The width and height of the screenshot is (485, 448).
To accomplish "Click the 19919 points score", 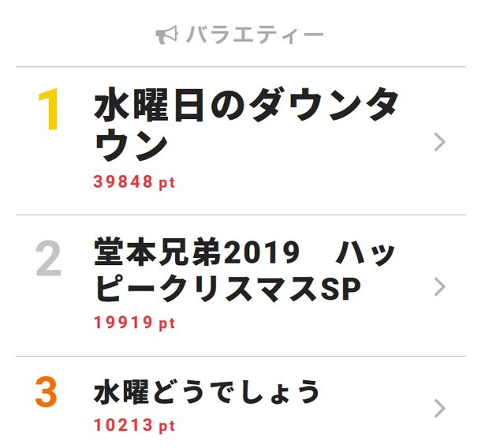I will click(x=123, y=323).
